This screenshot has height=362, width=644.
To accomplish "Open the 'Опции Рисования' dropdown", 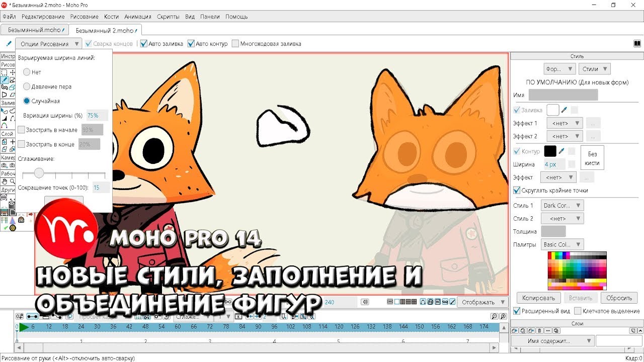I will coord(48,44).
